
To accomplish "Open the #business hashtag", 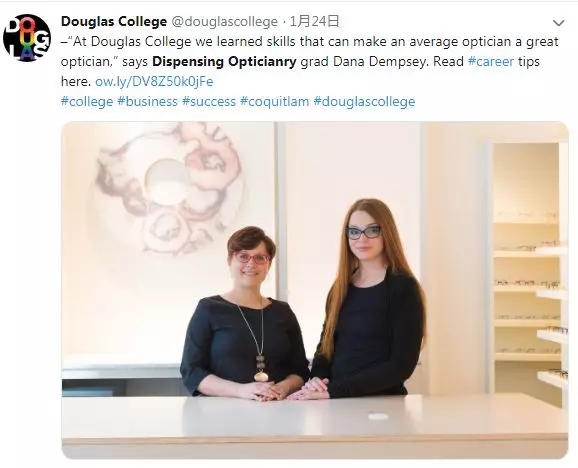I will (x=147, y=101).
